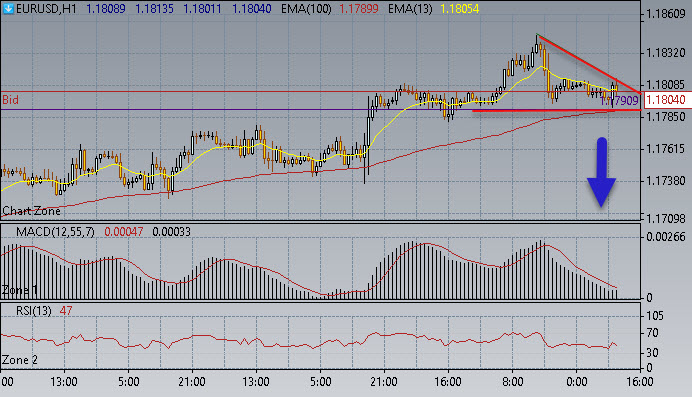Viewport: 692px width, 397px height.
Task: Select the Chart Zone label
Action: pyautogui.click(x=31, y=211)
